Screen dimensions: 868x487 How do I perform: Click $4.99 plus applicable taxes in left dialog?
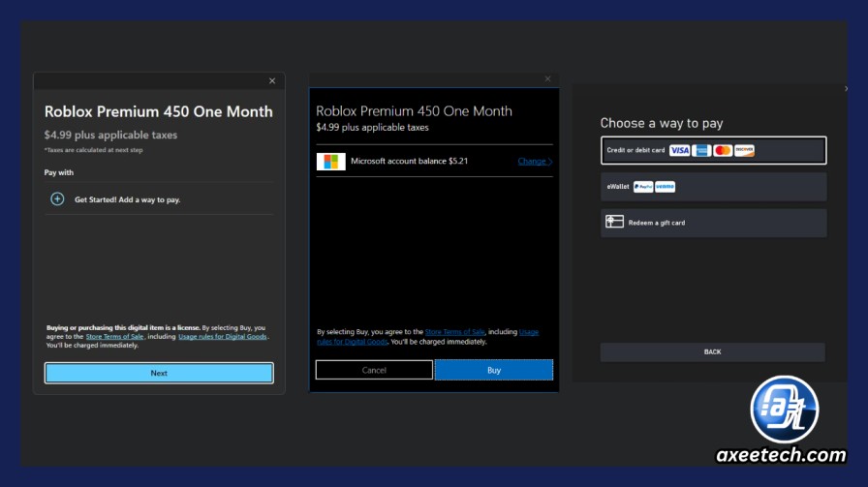110,135
